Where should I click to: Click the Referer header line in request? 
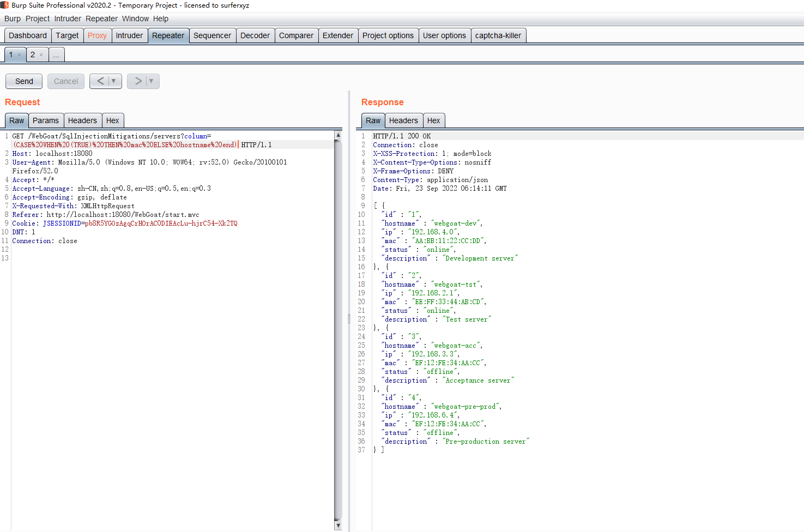[x=106, y=215]
